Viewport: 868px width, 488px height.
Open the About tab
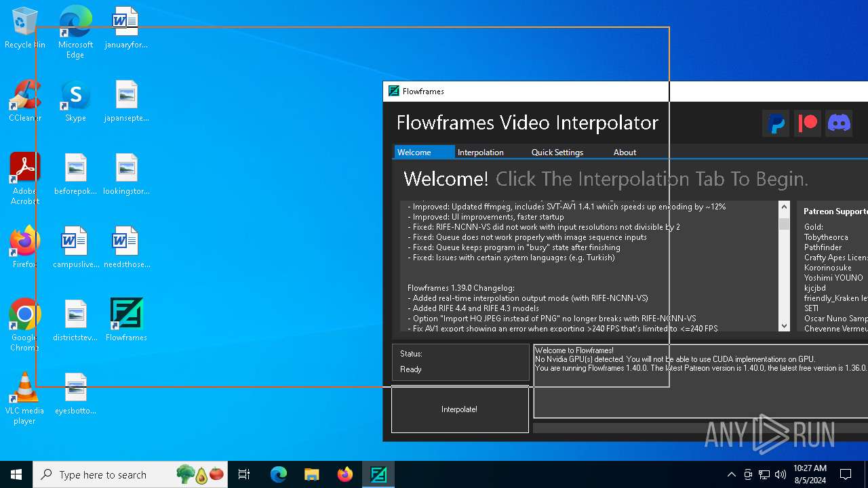tap(625, 152)
